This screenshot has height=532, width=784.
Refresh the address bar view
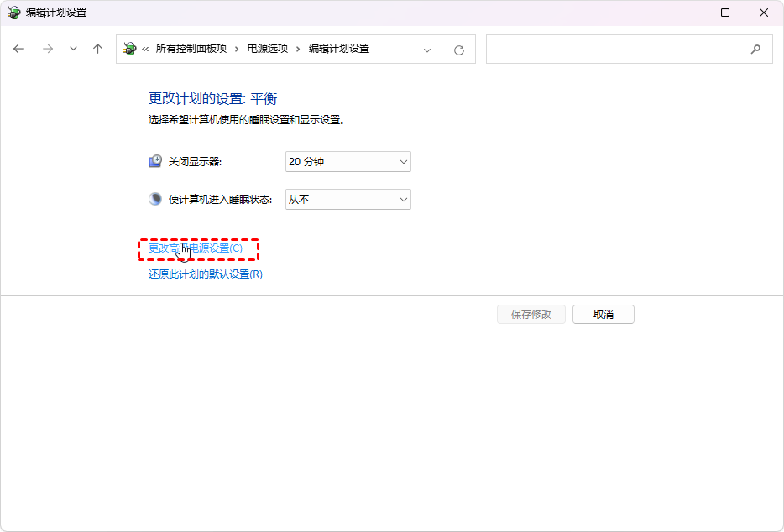point(459,50)
